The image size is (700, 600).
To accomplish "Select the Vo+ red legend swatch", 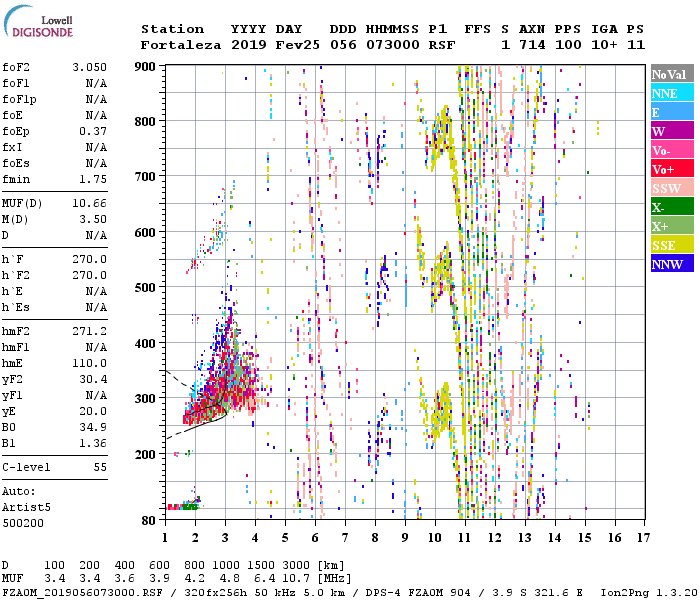I will pyautogui.click(x=672, y=169).
